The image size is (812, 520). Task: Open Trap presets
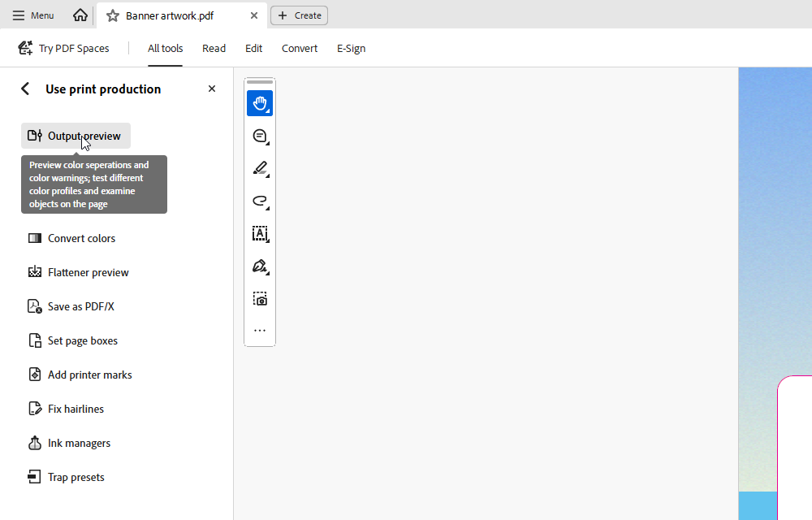pyautogui.click(x=66, y=478)
